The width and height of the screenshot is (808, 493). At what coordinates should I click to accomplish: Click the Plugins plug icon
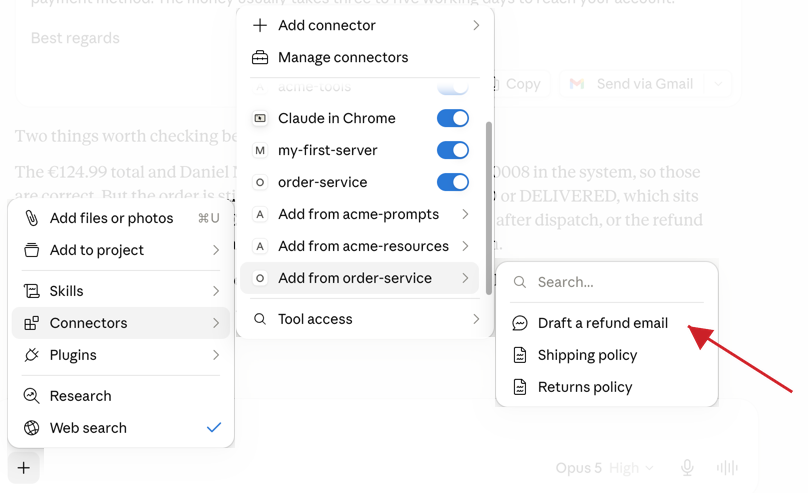click(31, 355)
